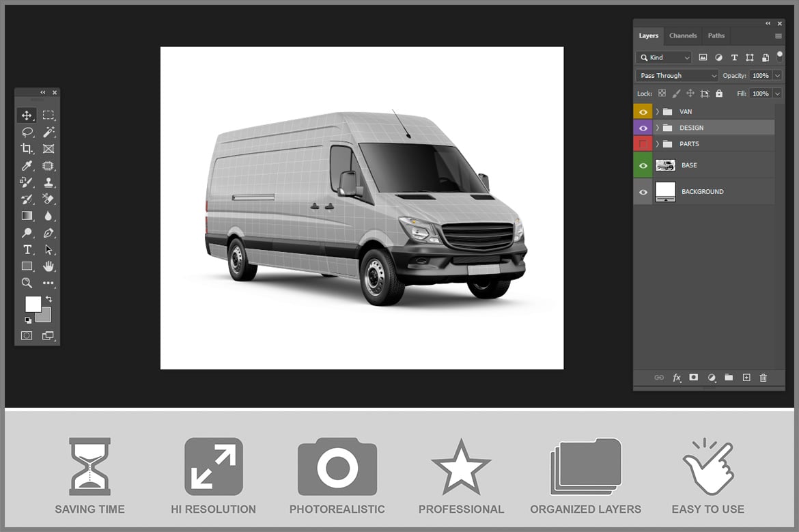
Task: Open the Layers panel options menu
Action: click(778, 36)
